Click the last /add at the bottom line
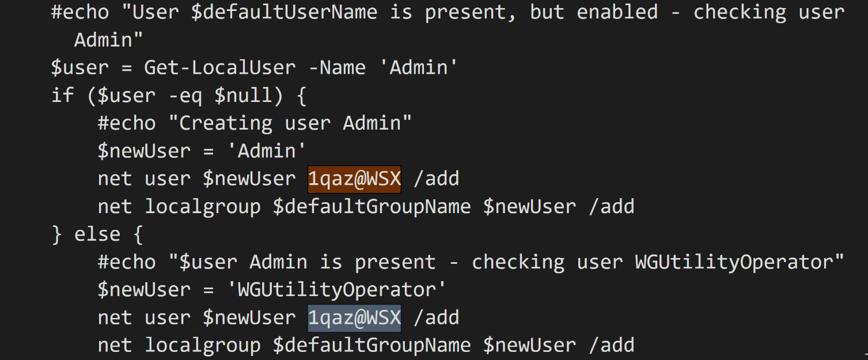Image resolution: width=868 pixels, height=360 pixels. pos(611,346)
